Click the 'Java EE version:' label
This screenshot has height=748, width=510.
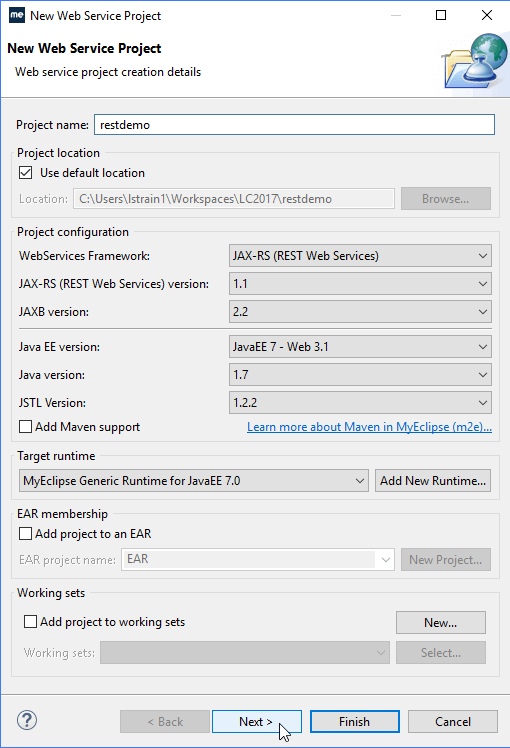59,347
